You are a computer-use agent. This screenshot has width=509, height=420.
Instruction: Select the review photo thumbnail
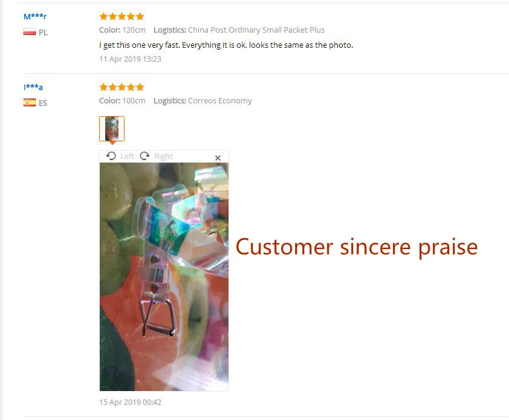coord(112,129)
